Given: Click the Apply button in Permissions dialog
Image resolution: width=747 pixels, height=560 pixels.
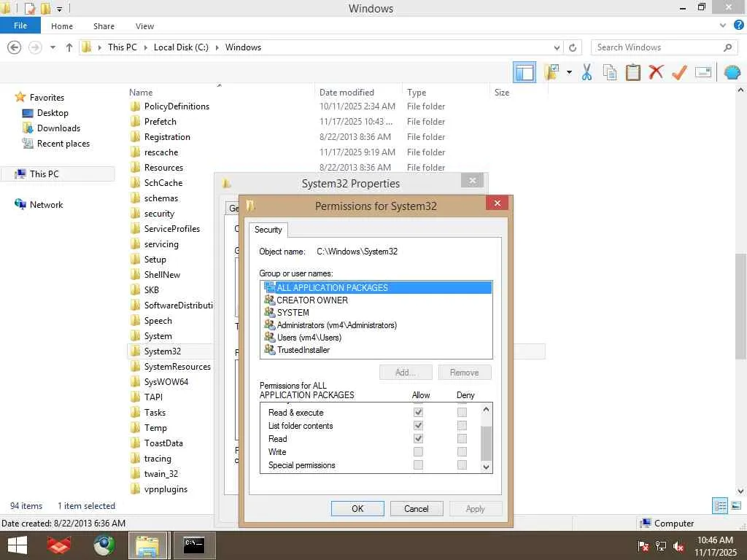Looking at the screenshot, I should click(476, 508).
